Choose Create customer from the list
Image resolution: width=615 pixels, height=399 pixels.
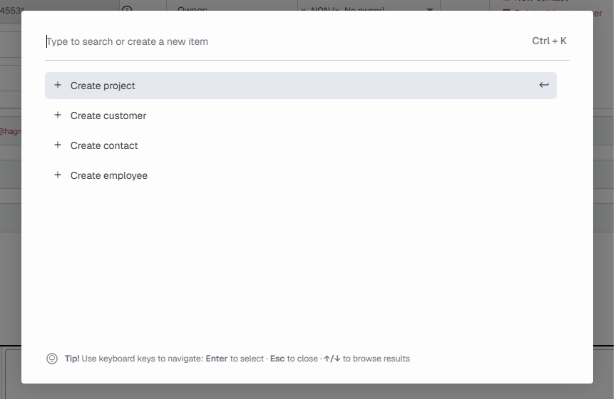pos(301,116)
